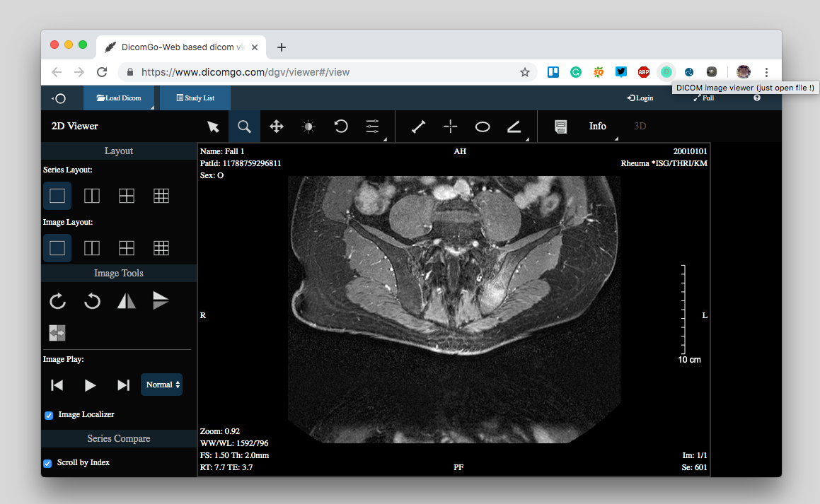Screen dimensions: 820x504
Task: Click the invert image icon
Action: tap(57, 333)
